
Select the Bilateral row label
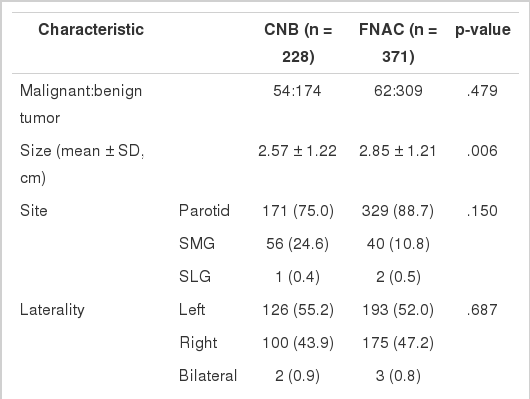(208, 375)
